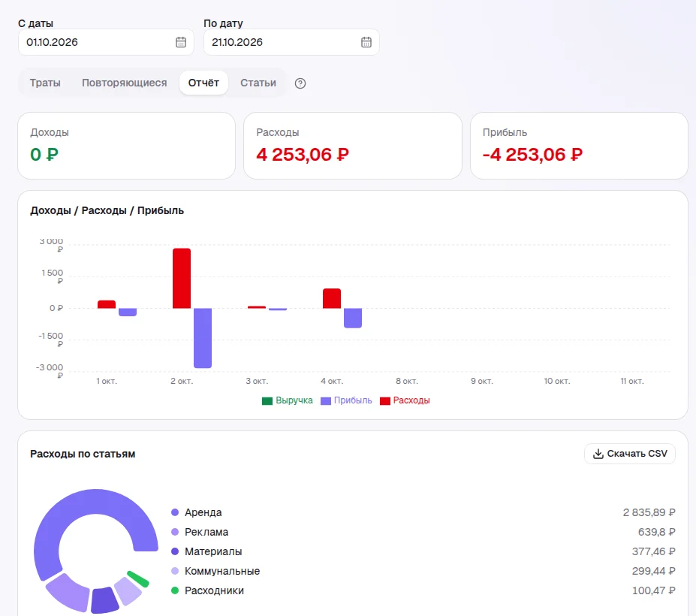Click the Доходы / Расходы / Прибыль chart title
The width and height of the screenshot is (696, 616).
tap(107, 210)
